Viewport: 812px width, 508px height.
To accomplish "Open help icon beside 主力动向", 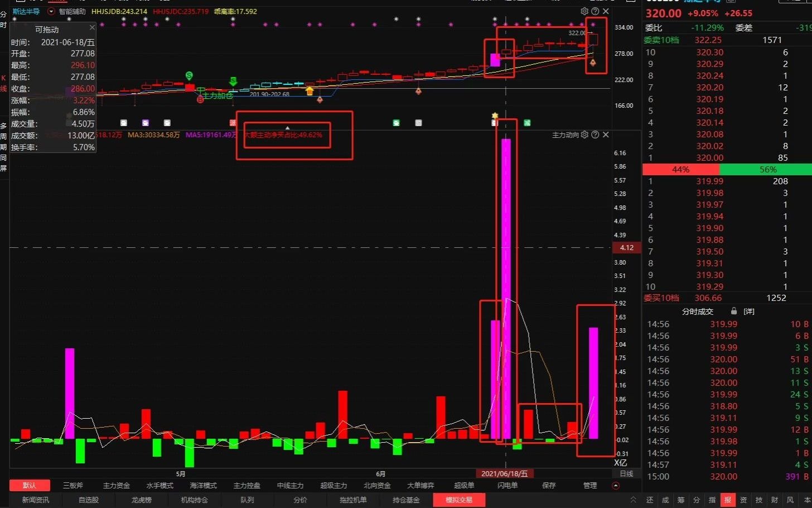I will pos(595,135).
